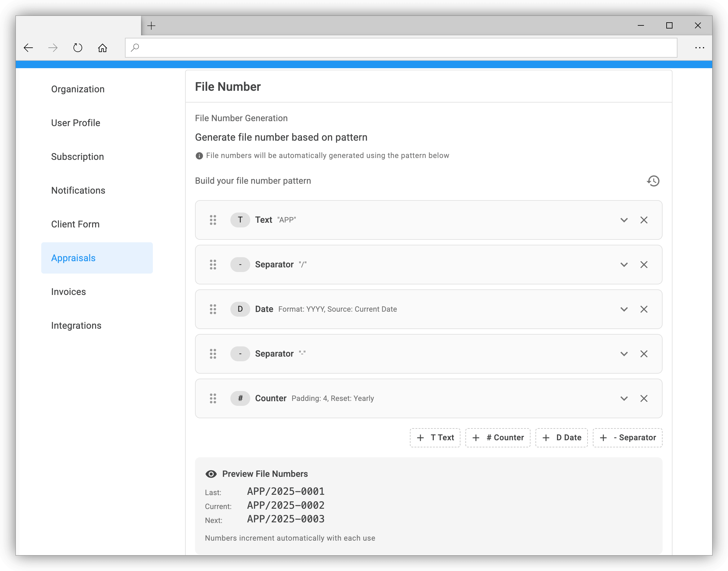Remove the "/" Separator block
728x571 pixels.
[644, 265]
